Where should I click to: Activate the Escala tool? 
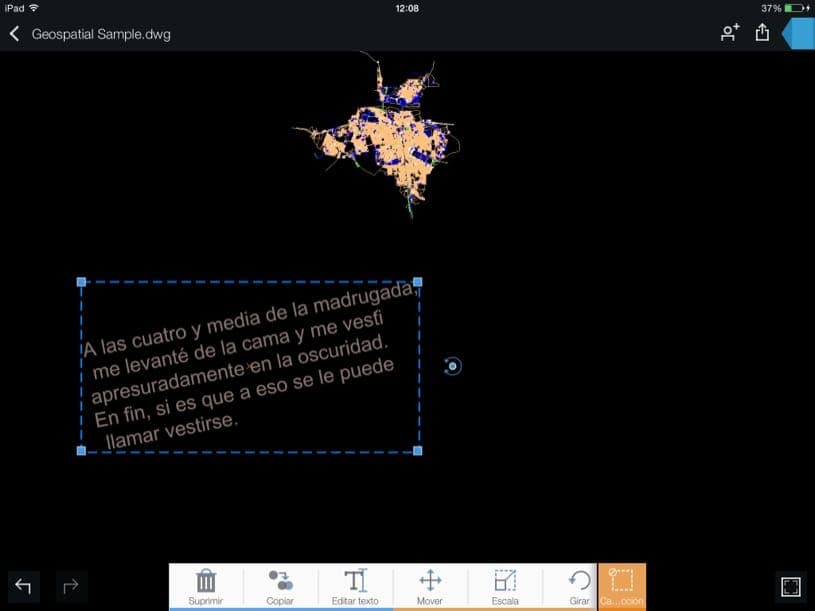click(x=505, y=586)
